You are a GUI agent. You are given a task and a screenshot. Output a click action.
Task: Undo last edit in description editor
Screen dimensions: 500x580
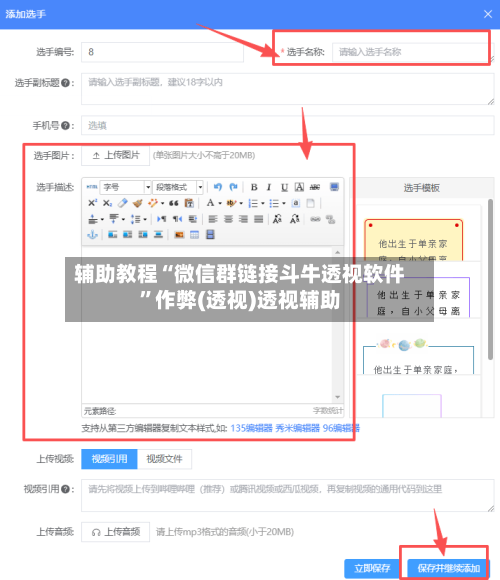point(218,187)
